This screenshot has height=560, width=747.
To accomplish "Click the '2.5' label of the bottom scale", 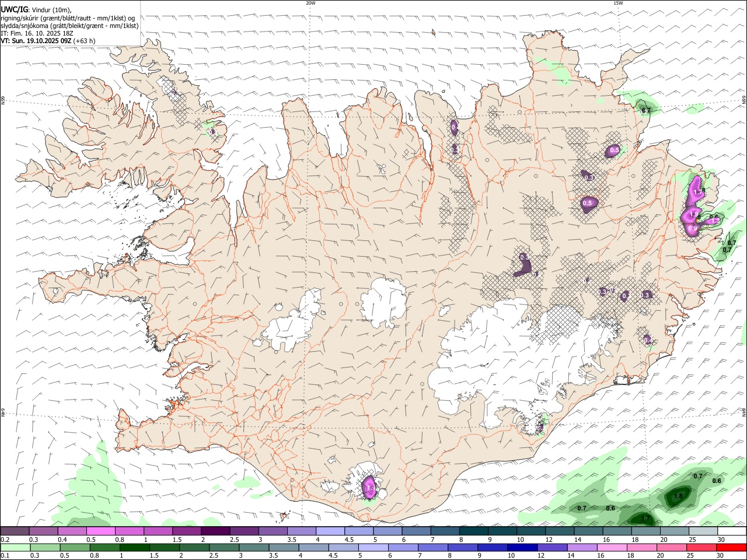I will (214, 556).
